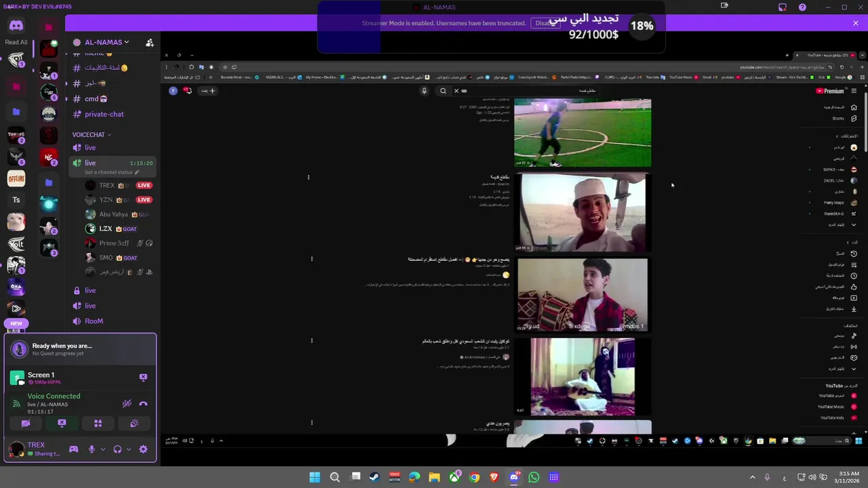
Task: Start an Activity from voice panel
Action: [x=98, y=424]
